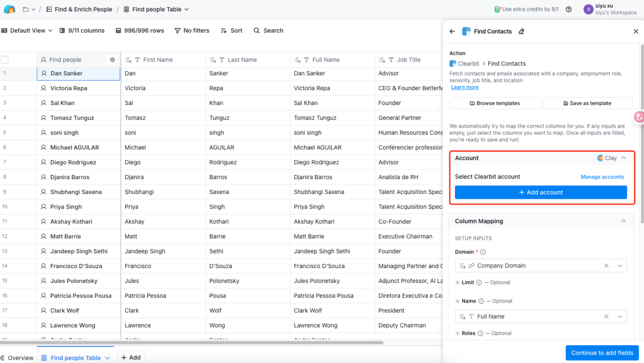This screenshot has width=644, height=363.
Task: Open the Default View dropdown
Action: [x=27, y=30]
